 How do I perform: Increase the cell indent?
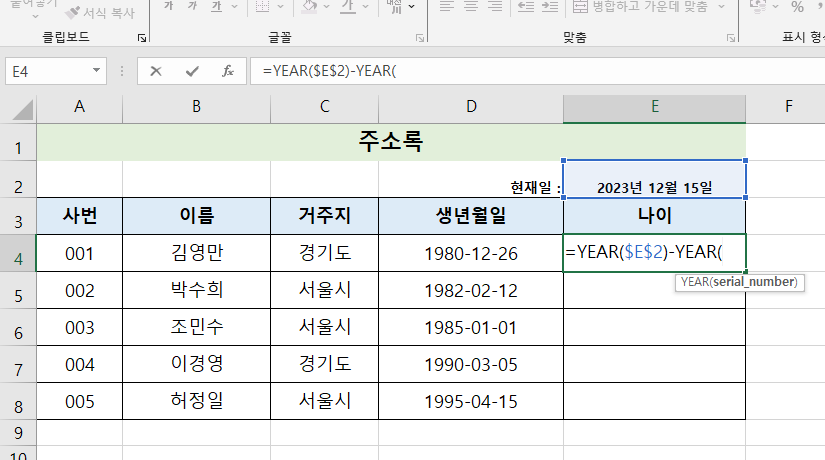550,6
